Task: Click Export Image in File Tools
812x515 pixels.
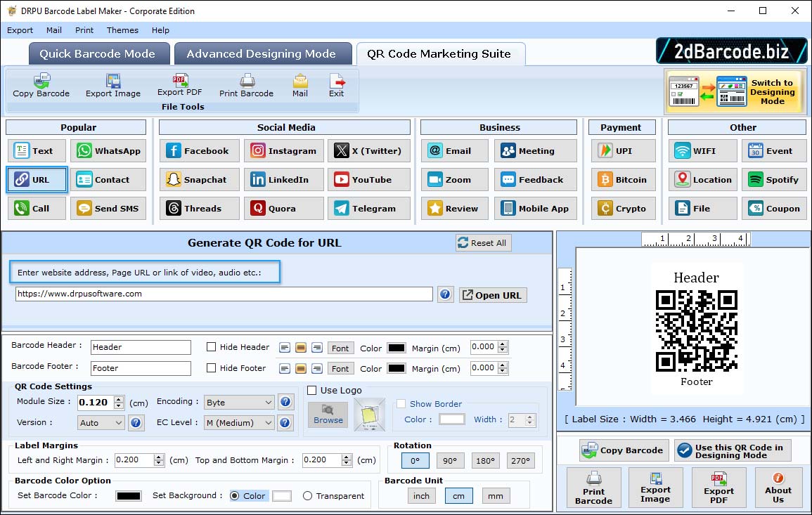Action: (x=113, y=86)
